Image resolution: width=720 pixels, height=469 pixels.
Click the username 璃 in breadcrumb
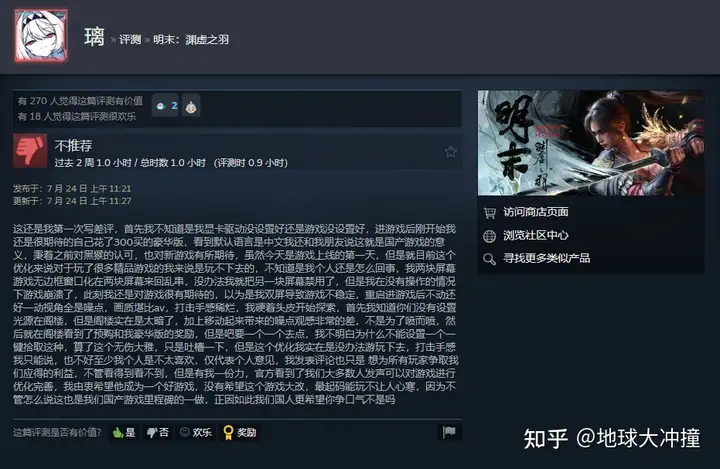[94, 38]
